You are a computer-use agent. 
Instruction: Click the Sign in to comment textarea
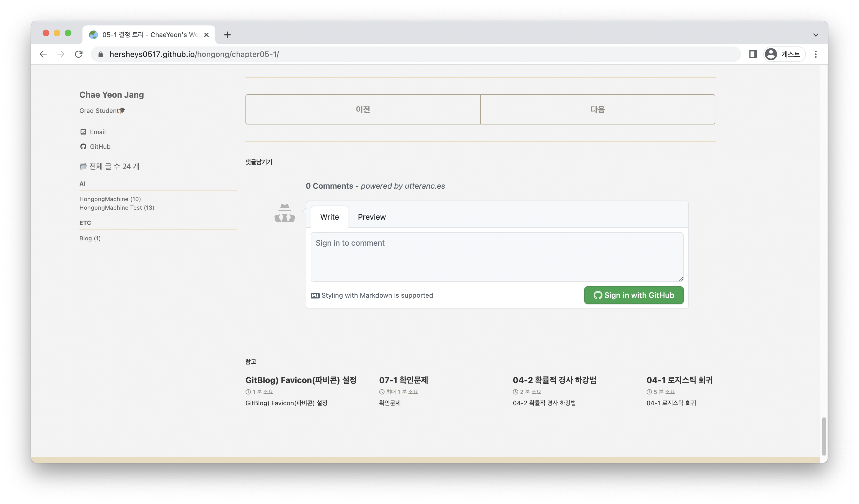(x=497, y=257)
